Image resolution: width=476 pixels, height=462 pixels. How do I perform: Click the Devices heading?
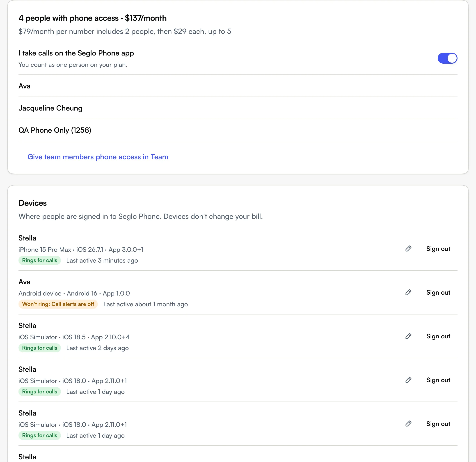(32, 203)
